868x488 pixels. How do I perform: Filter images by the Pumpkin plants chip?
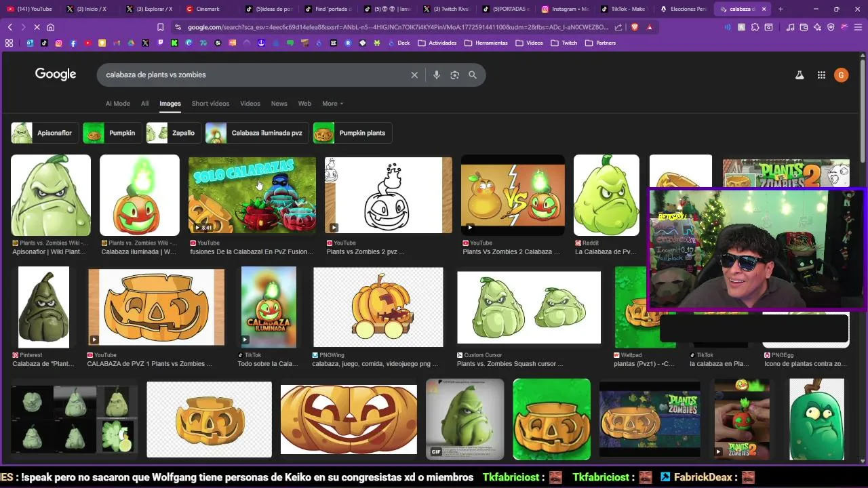352,133
